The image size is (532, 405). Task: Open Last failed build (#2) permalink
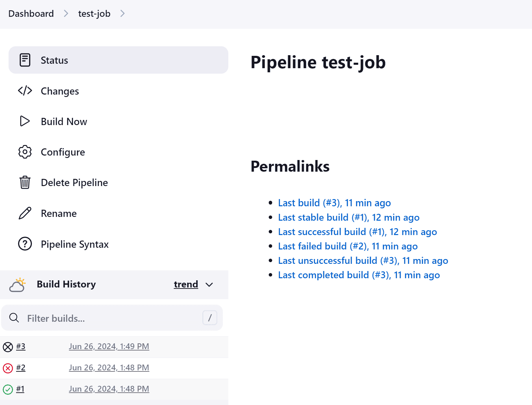[348, 246]
